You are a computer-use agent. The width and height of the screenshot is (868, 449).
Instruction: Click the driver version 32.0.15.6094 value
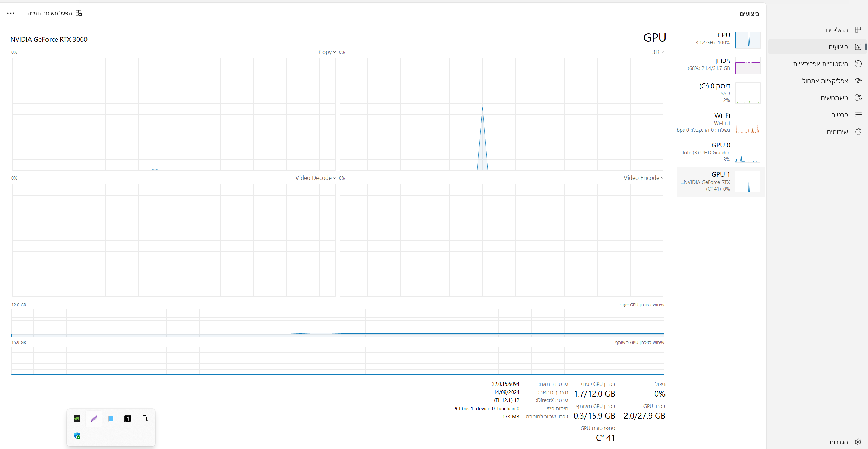[x=505, y=384]
